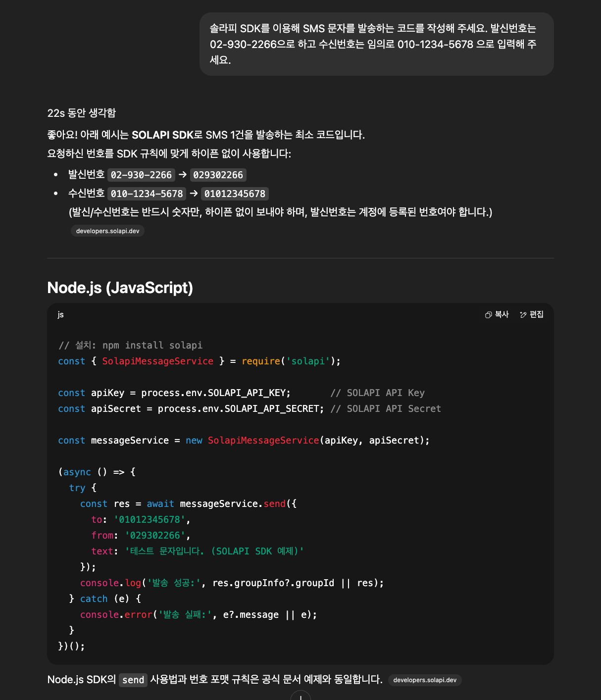Click the 'Node.js (JavaScript)' heading
The image size is (601, 700).
120,288
